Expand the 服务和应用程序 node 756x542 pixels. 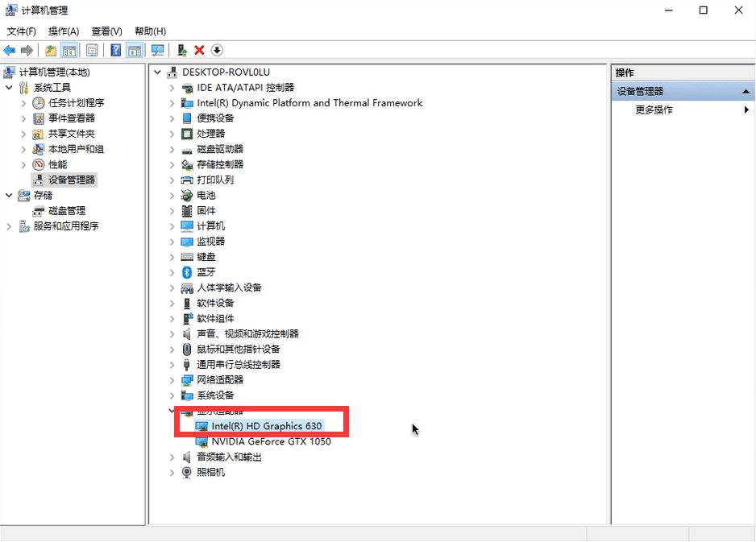[9, 226]
